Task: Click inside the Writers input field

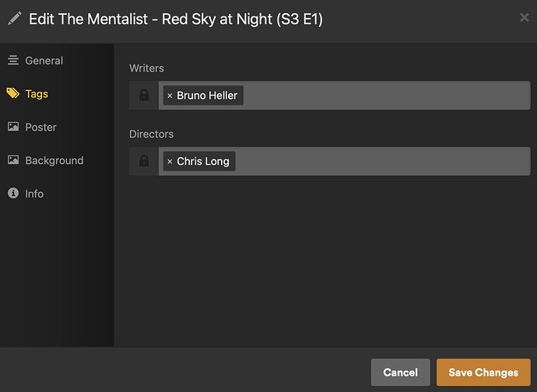Action: 385,96
